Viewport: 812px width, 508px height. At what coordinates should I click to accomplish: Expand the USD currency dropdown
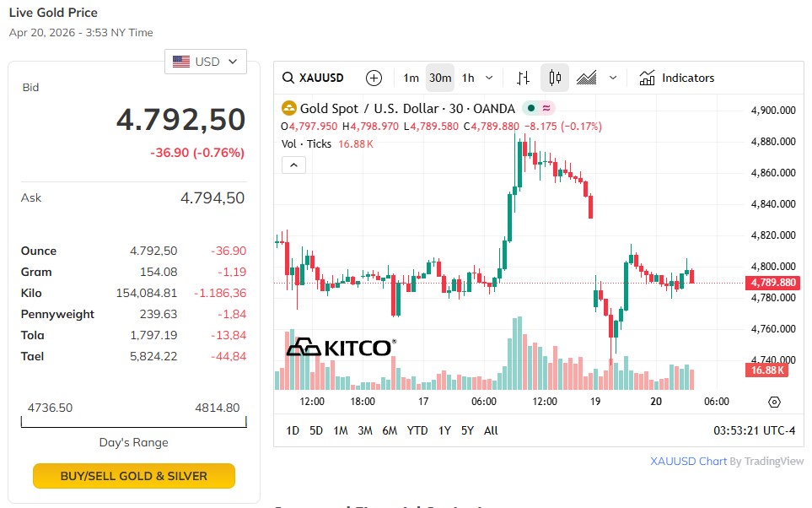point(206,62)
